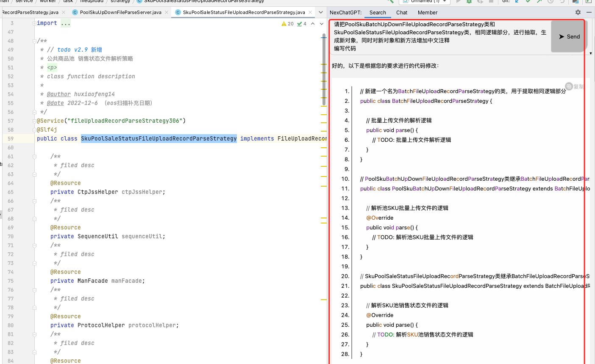Click the 4 typos checkmark indicator
Screen dimensions: 595x364
pyautogui.click(x=302, y=24)
